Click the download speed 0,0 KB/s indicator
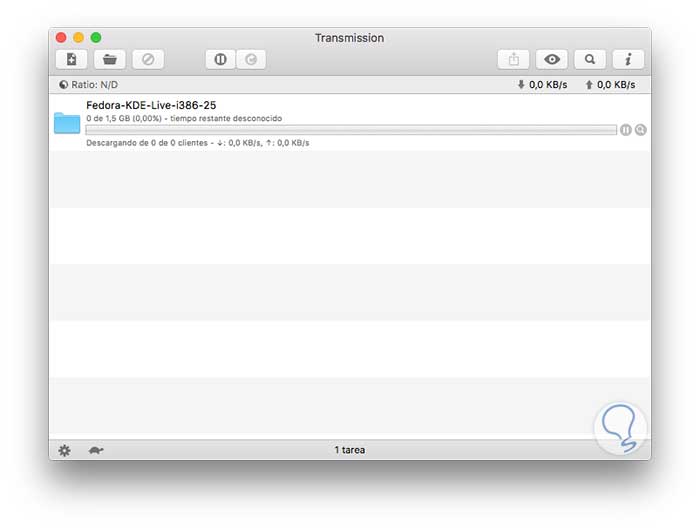Image resolution: width=700 pixels, height=530 pixels. 542,85
